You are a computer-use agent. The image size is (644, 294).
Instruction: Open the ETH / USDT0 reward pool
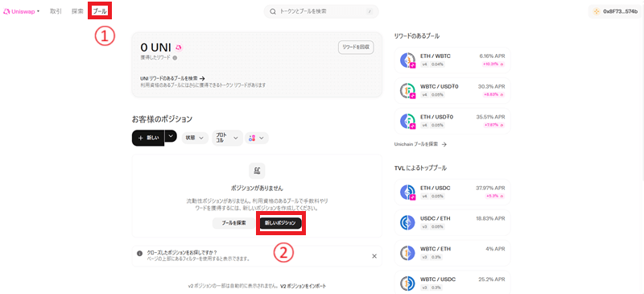point(452,121)
